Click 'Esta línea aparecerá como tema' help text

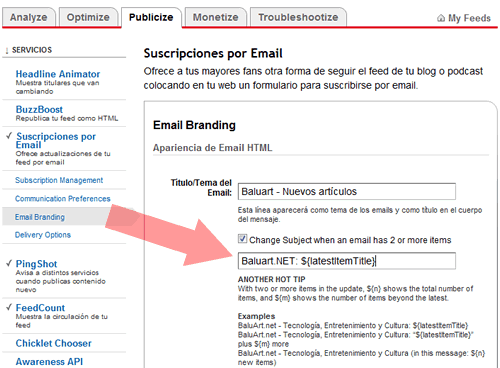[360, 215]
